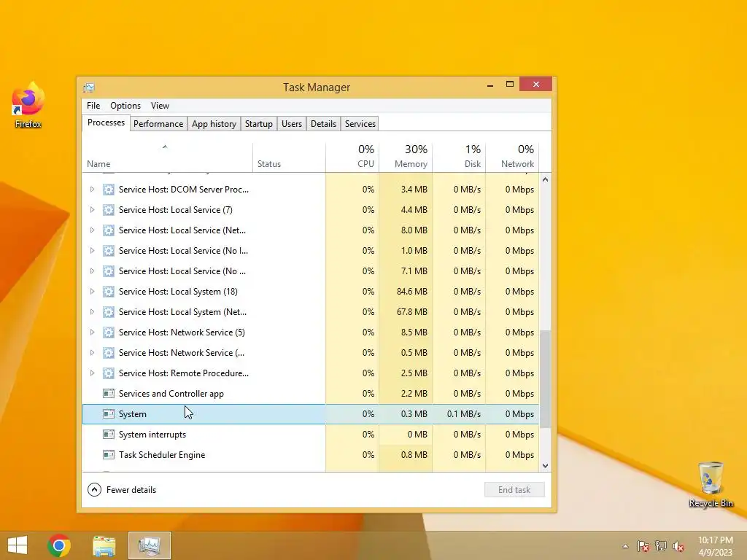The height and width of the screenshot is (560, 747).
Task: Expand Service Host: Local Service (Net...) row
Action: pos(92,230)
